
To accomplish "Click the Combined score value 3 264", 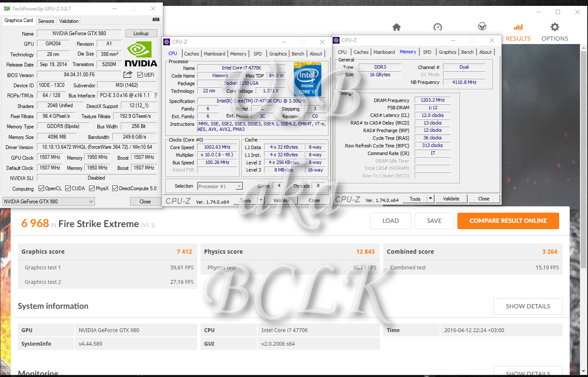I will (550, 252).
